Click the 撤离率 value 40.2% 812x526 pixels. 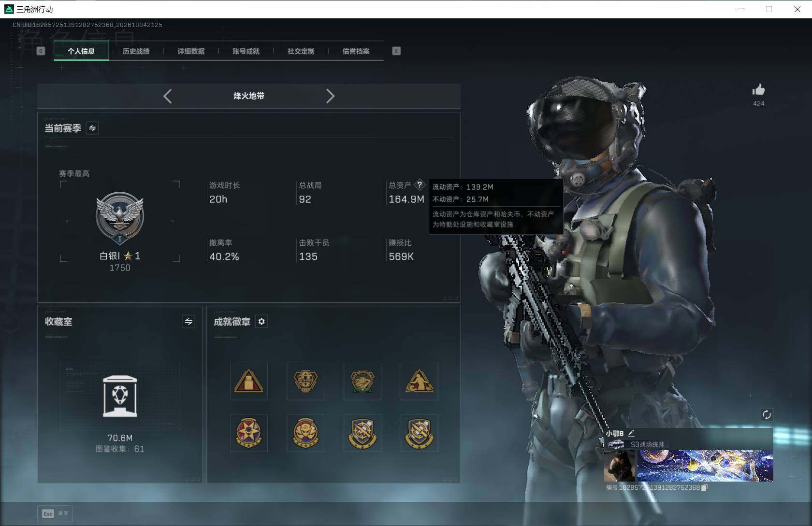(224, 256)
